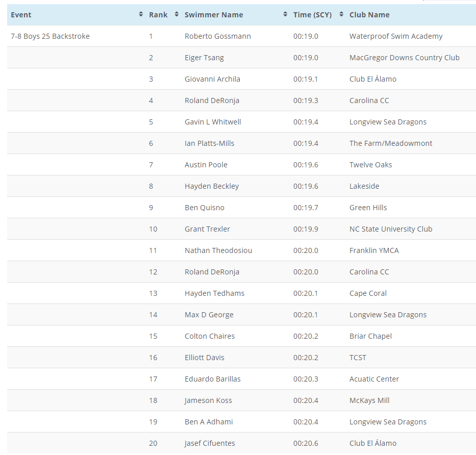The width and height of the screenshot is (476, 455).
Task: Select the 7-8 Boys 25 Backstroke event cell
Action: (51, 36)
